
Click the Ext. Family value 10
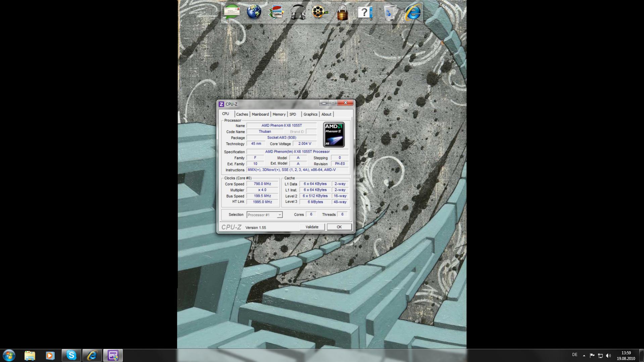click(255, 164)
